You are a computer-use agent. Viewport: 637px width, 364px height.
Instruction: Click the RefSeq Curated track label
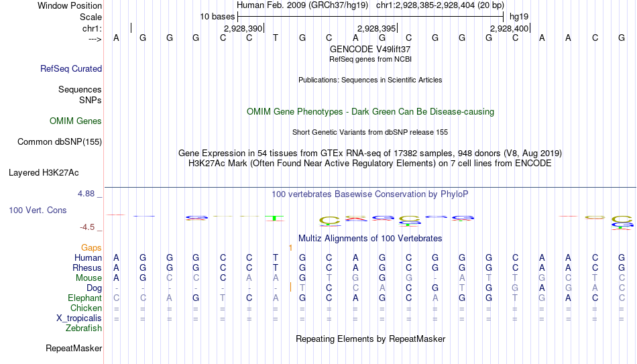(70, 68)
